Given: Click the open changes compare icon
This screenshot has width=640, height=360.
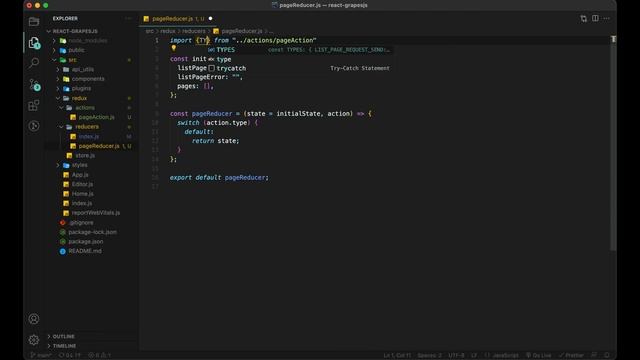Looking at the screenshot, I should coord(584,18).
